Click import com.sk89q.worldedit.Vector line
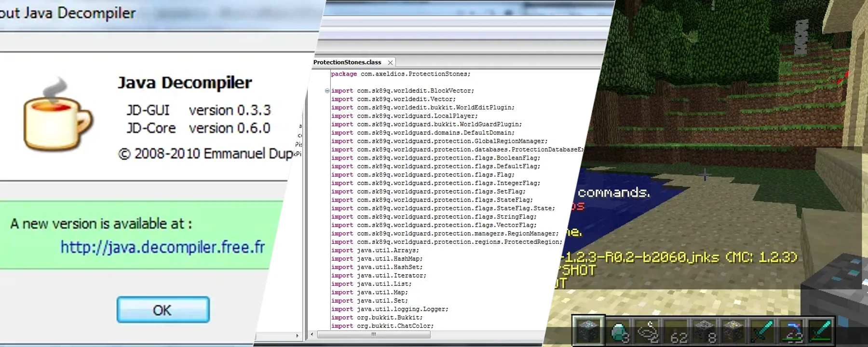This screenshot has height=347, width=868. click(393, 99)
